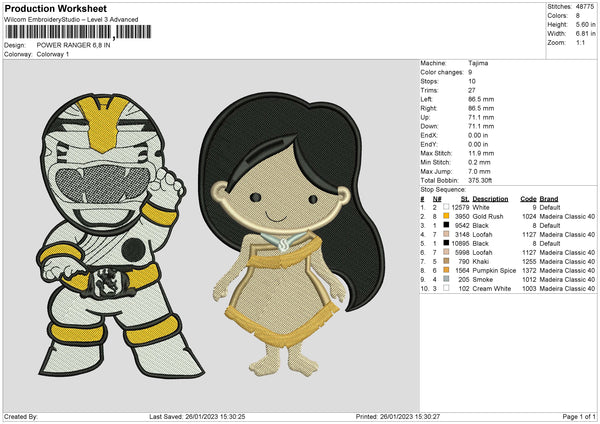The width and height of the screenshot is (600, 424).
Task: Click the Colorway 1 value
Action: [x=53, y=54]
